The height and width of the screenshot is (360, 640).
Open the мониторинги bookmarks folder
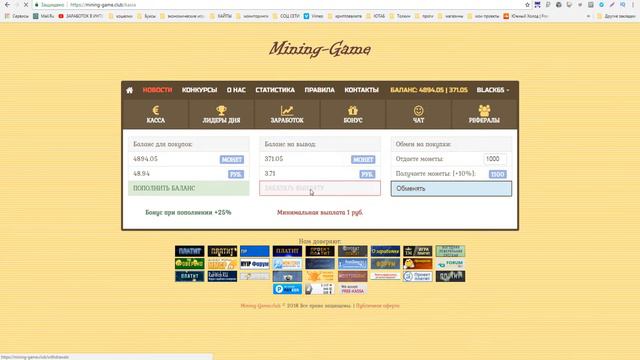[x=252, y=16]
